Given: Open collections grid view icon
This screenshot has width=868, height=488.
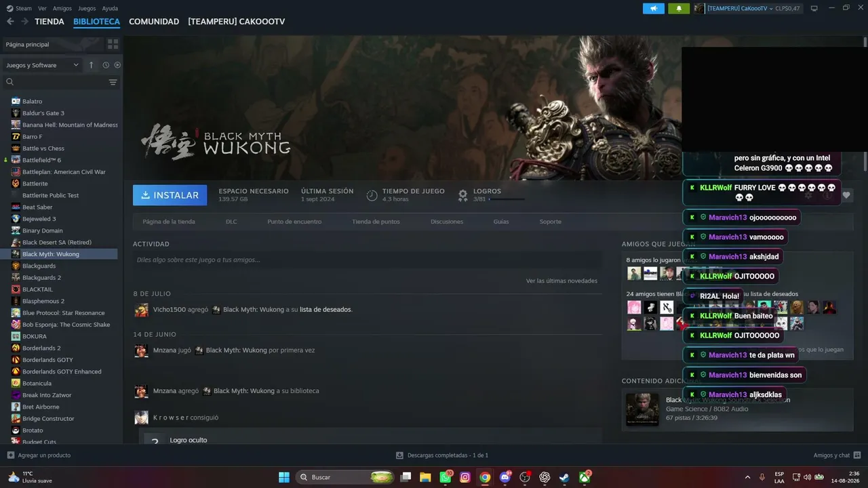Looking at the screenshot, I should pyautogui.click(x=113, y=44).
